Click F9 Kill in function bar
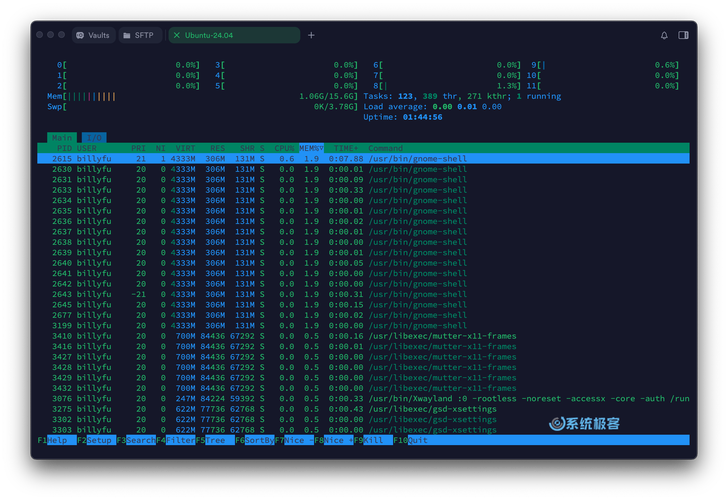Viewport: 728px width, 500px height. 373,440
